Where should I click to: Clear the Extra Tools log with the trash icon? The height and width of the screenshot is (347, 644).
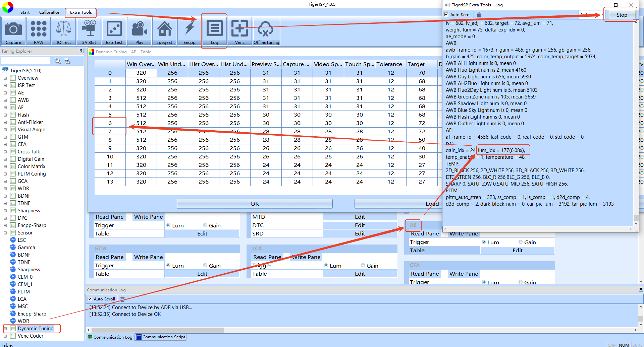[x=479, y=15]
